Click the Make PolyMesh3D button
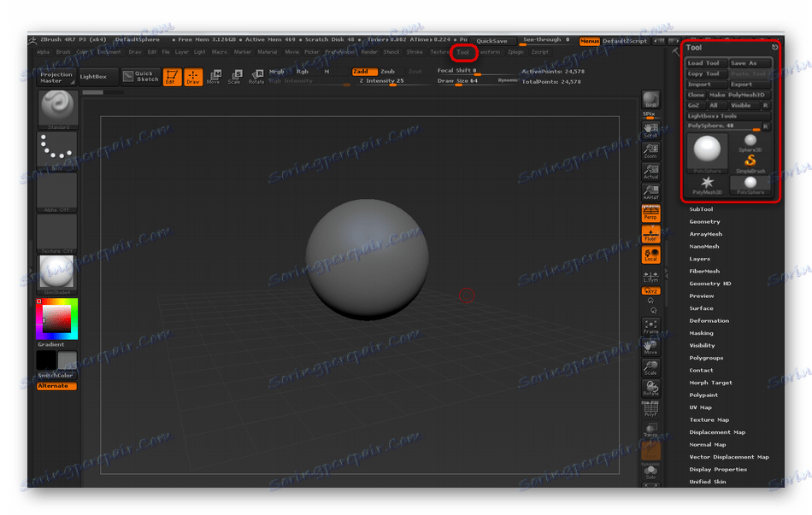Viewport: 812px width, 515px height. (739, 96)
